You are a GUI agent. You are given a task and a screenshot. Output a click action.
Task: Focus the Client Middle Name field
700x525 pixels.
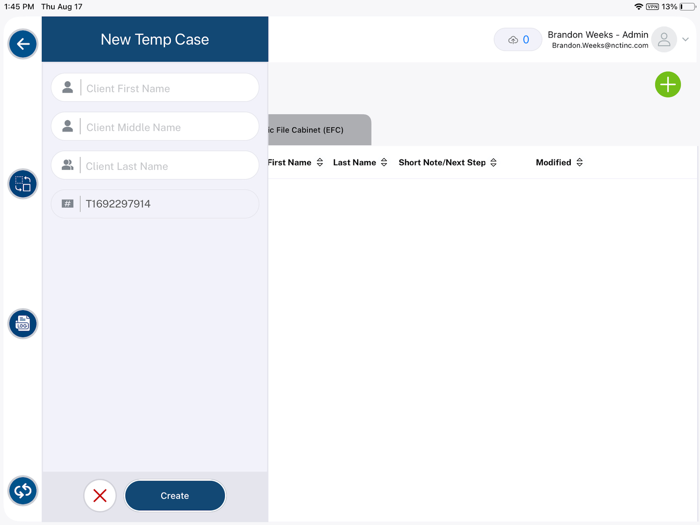click(155, 127)
